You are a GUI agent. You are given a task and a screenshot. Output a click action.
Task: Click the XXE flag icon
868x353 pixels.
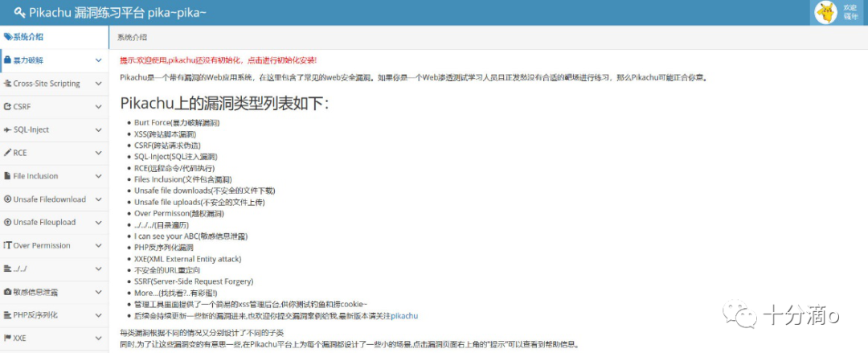coord(8,338)
